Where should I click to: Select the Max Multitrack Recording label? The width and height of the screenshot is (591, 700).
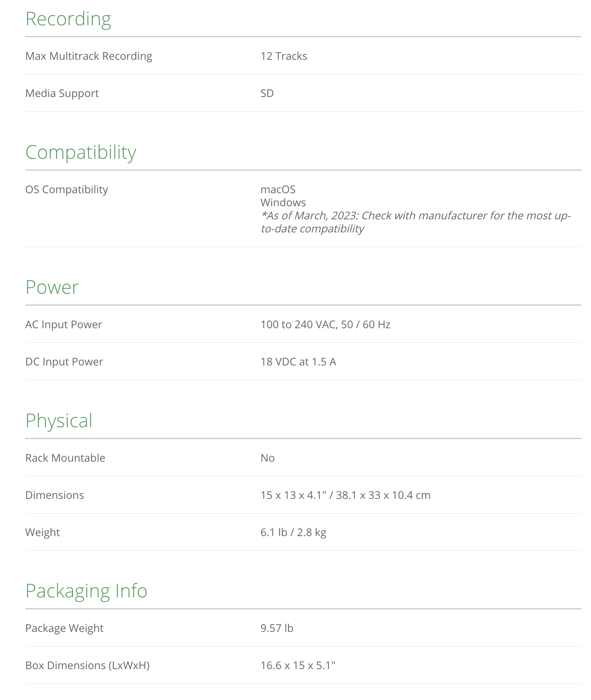89,56
